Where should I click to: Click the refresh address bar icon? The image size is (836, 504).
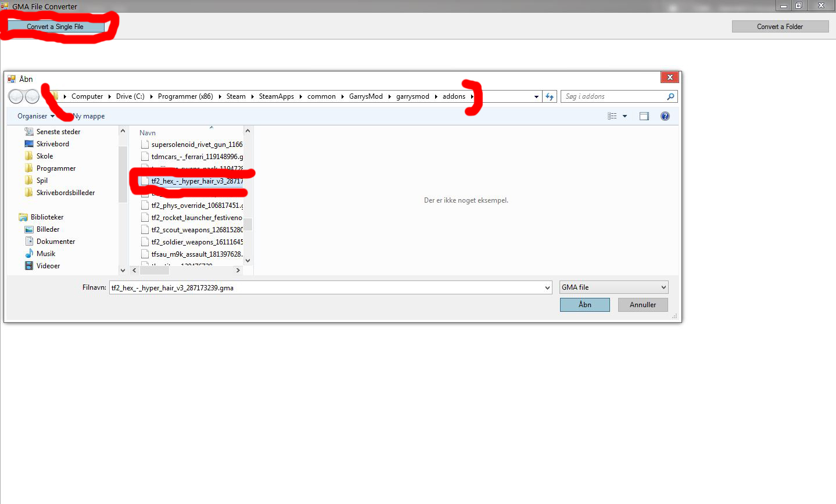[x=550, y=96]
